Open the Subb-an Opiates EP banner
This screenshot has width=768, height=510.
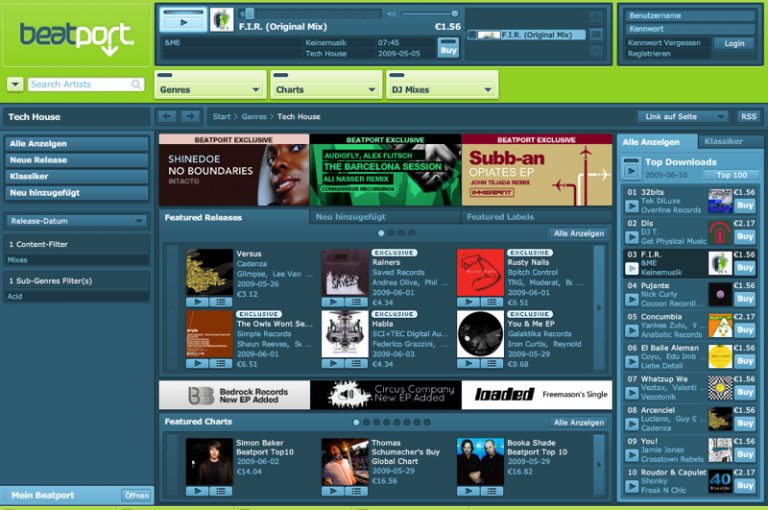537,170
